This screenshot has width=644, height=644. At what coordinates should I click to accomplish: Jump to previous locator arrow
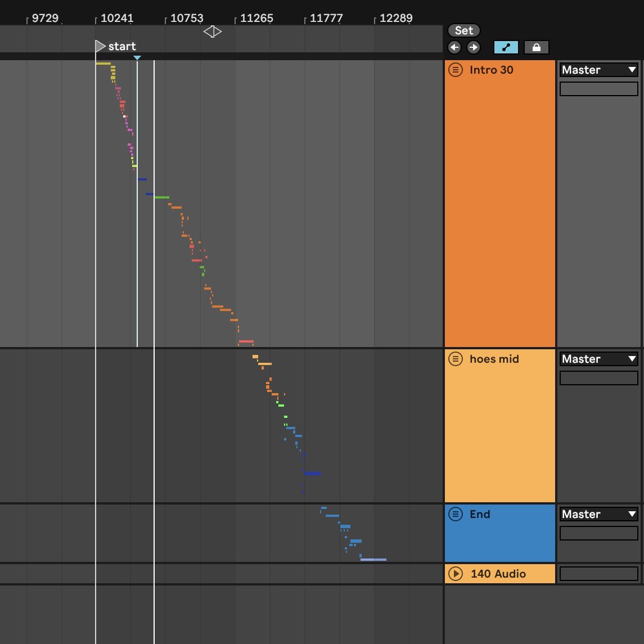(x=454, y=47)
